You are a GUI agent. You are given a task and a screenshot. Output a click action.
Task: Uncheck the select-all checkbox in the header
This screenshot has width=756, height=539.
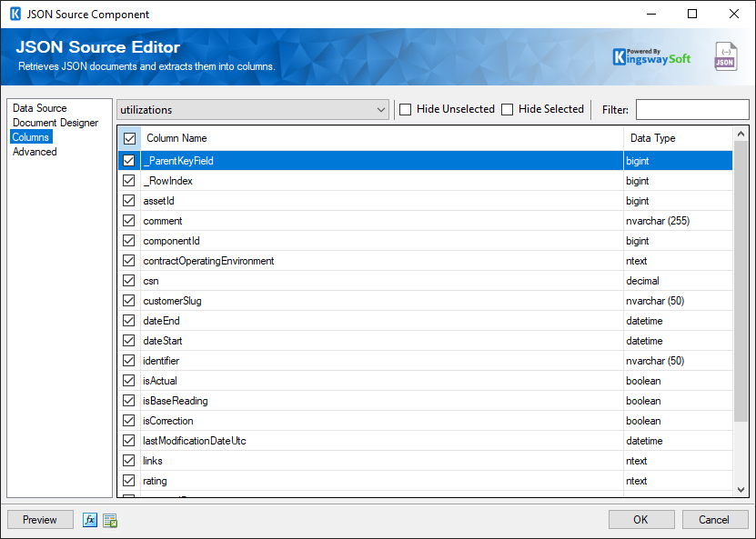pos(129,138)
